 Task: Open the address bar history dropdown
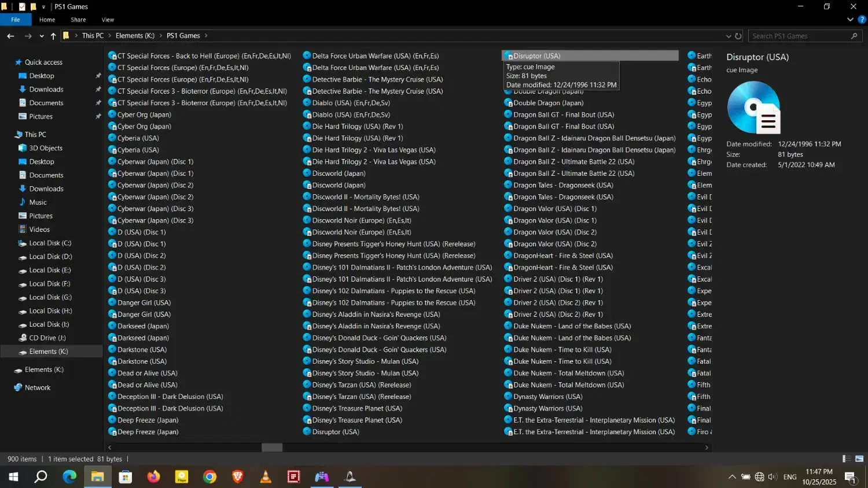(x=728, y=36)
